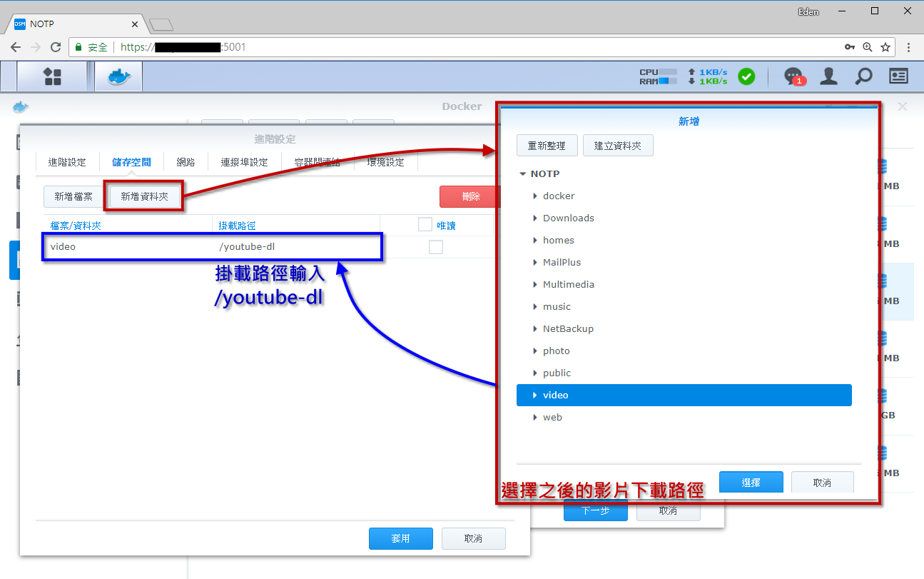Image resolution: width=924 pixels, height=579 pixels.
Task: Open the widgets panel icon
Action: (x=898, y=76)
